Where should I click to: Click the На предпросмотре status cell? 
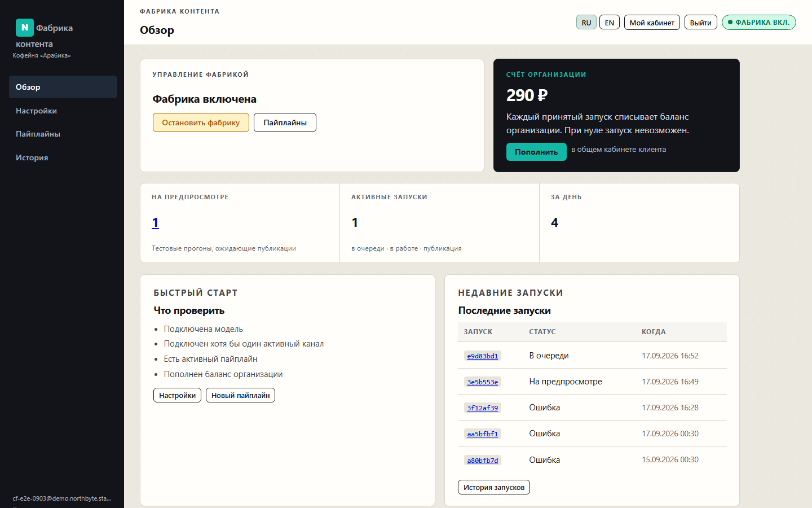coord(566,382)
